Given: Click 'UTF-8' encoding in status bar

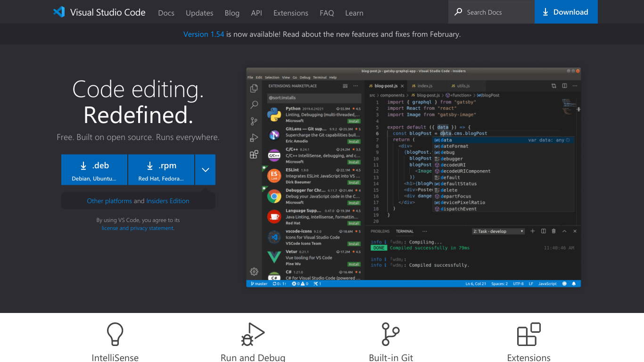Looking at the screenshot, I should pyautogui.click(x=518, y=284).
